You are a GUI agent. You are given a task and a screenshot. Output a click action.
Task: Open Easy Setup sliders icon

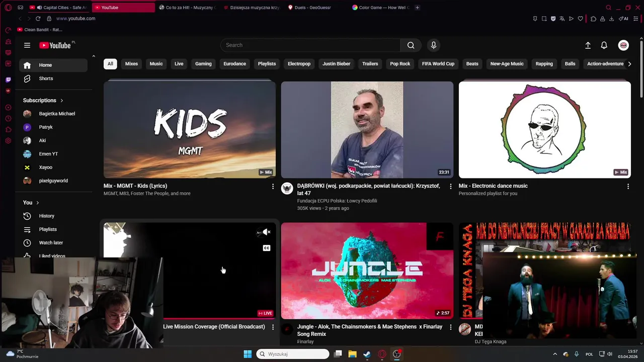click(x=635, y=19)
